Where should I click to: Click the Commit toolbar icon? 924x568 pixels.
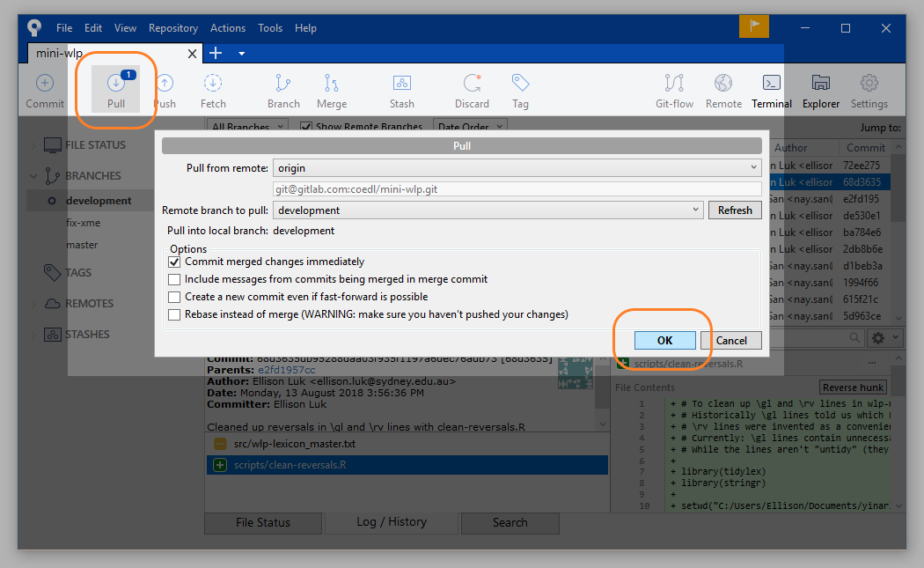45,83
